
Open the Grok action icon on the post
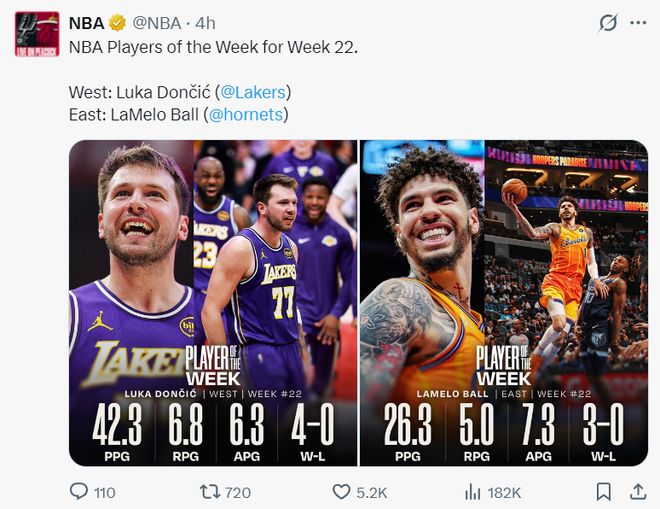click(606, 23)
